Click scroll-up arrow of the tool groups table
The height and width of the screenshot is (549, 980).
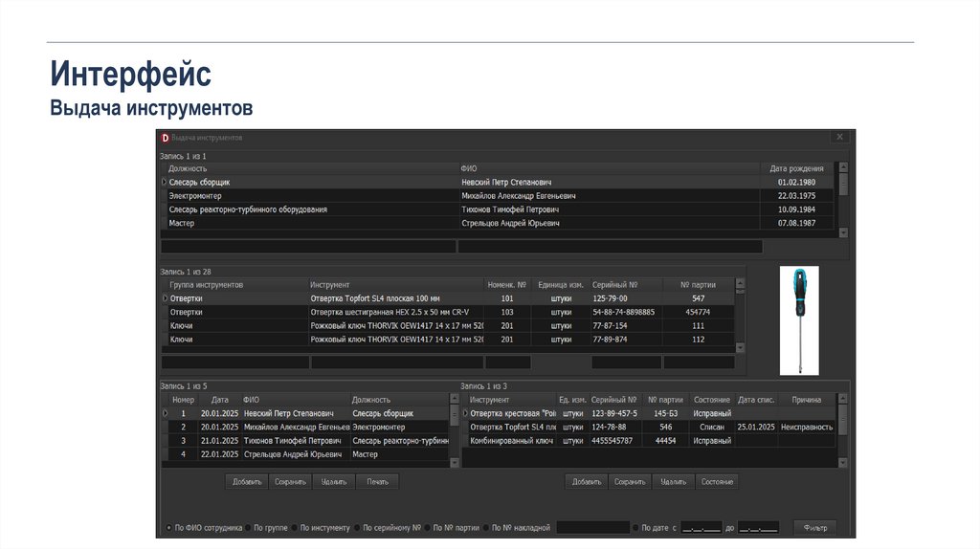[739, 285]
